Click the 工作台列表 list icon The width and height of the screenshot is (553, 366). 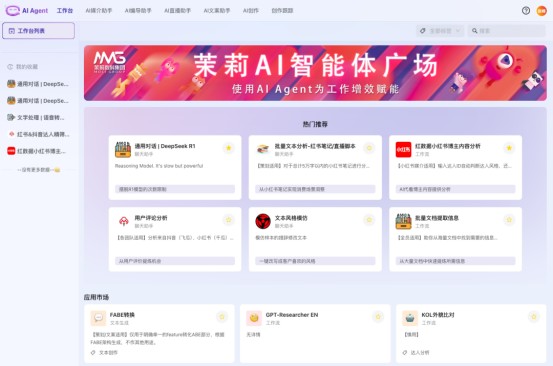12,31
